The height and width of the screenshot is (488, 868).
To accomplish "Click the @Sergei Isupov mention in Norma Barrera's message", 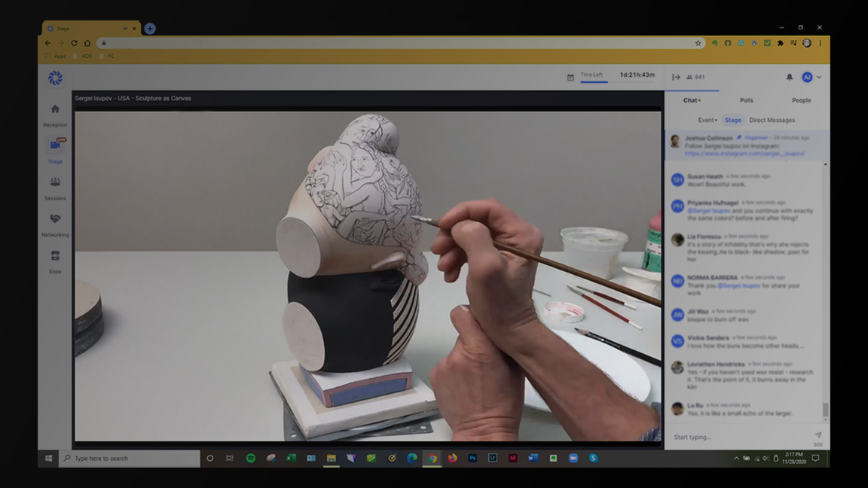I will pos(738,285).
